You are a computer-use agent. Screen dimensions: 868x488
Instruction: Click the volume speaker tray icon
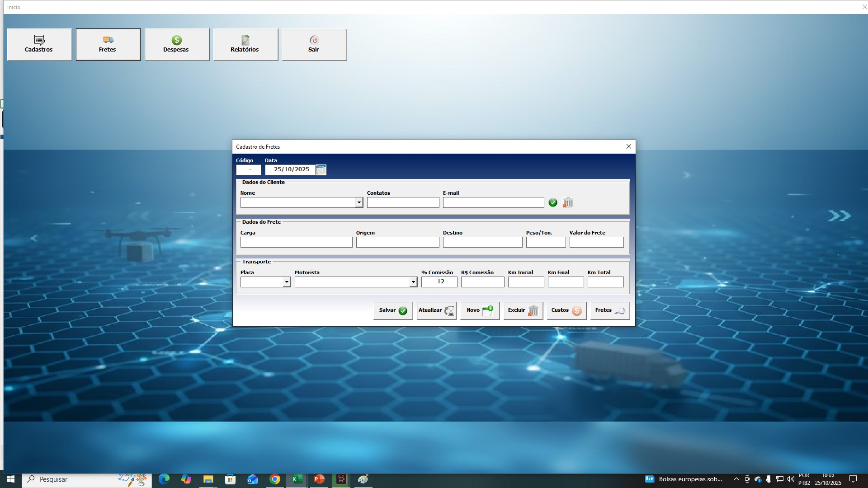coord(790,479)
